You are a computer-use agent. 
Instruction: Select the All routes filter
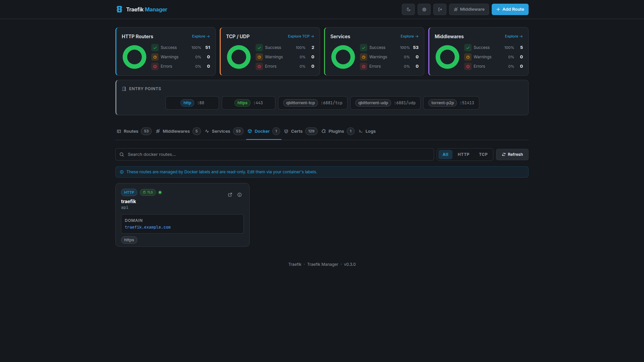point(445,154)
